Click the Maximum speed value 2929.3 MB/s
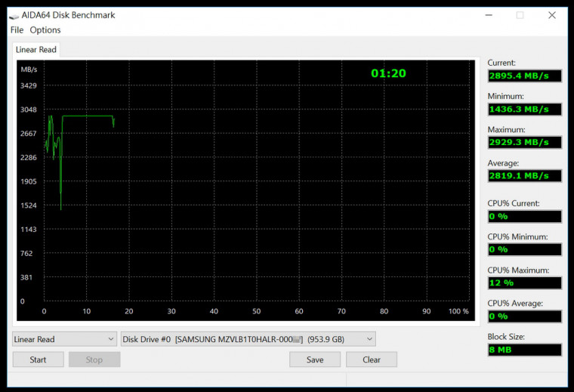574x392 pixels. coord(524,143)
